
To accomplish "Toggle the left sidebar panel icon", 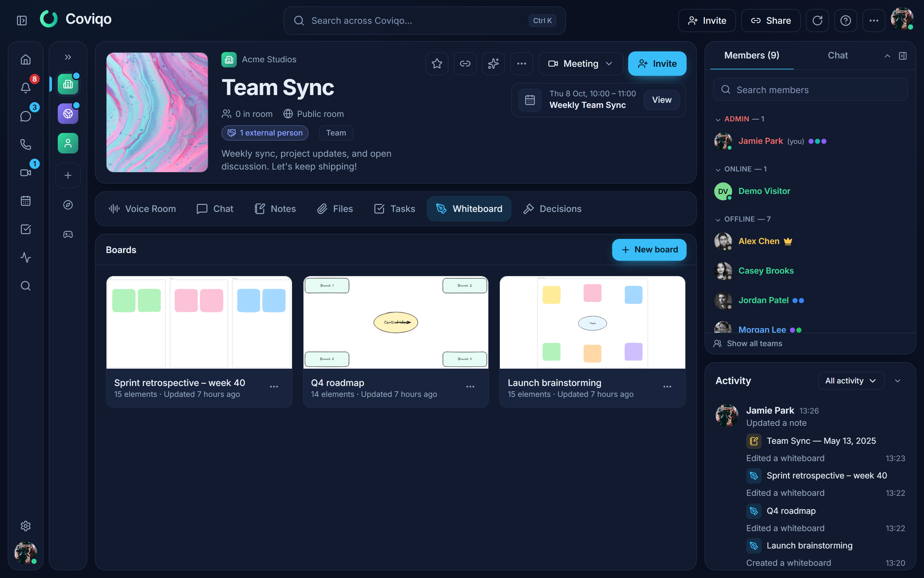I will [x=22, y=21].
